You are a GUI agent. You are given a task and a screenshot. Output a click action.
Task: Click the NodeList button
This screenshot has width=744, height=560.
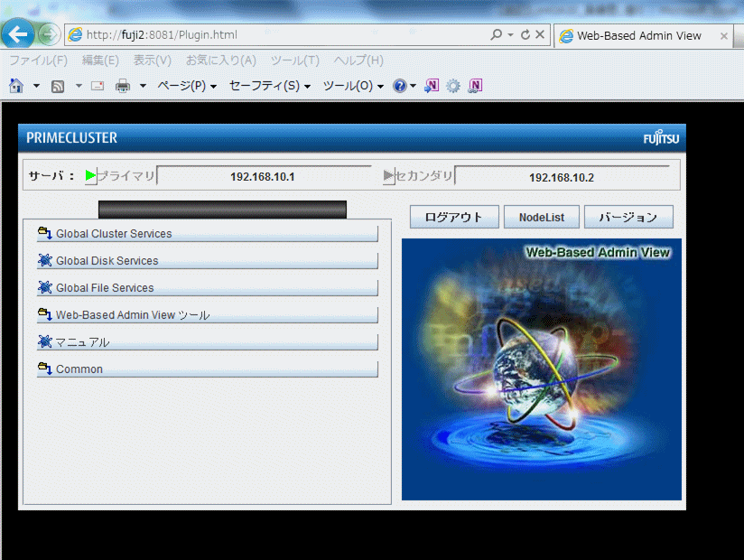point(542,217)
